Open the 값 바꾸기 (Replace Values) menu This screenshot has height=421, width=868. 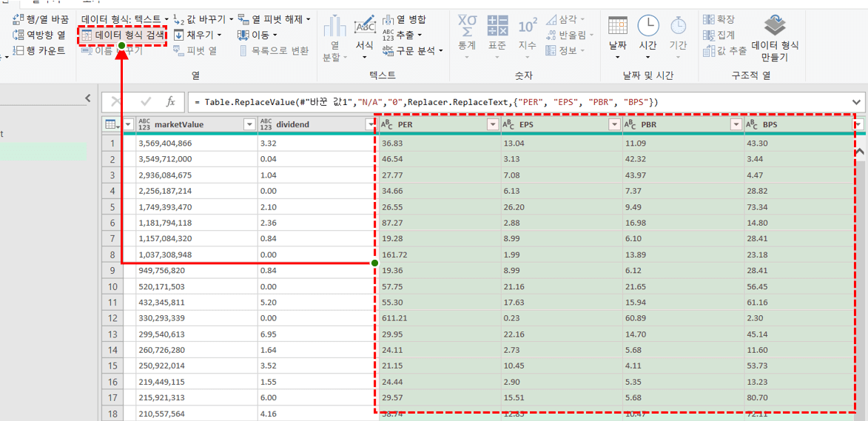204,18
